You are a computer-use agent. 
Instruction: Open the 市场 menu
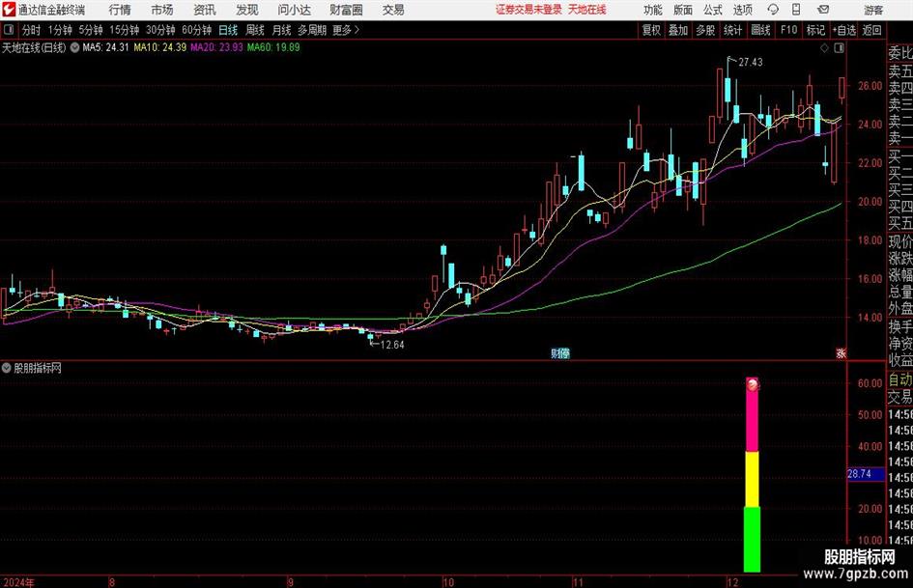162,10
